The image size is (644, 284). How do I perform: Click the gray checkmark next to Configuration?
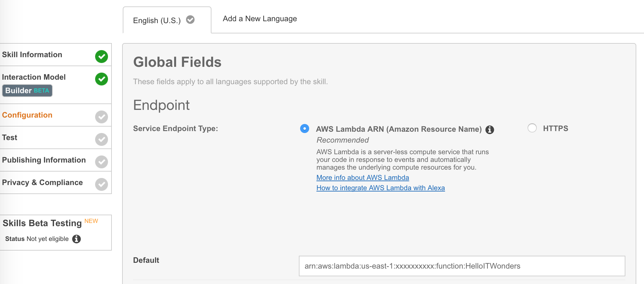point(102,117)
